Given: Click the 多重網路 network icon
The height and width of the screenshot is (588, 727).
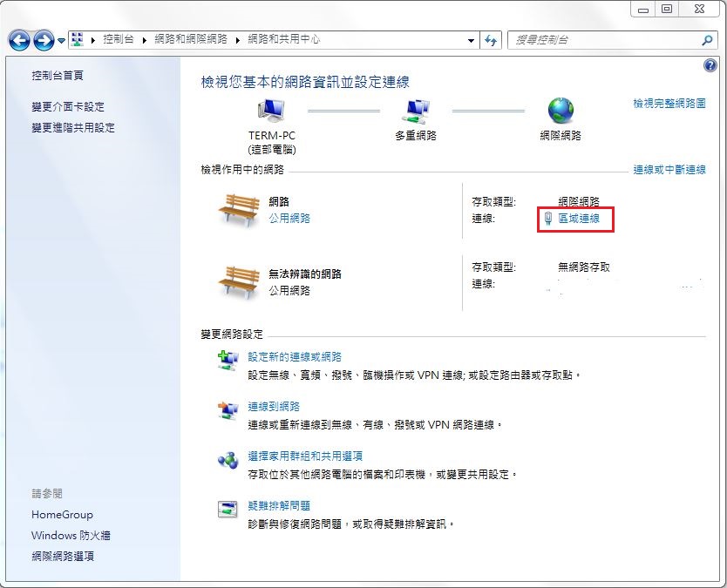Looking at the screenshot, I should [415, 111].
